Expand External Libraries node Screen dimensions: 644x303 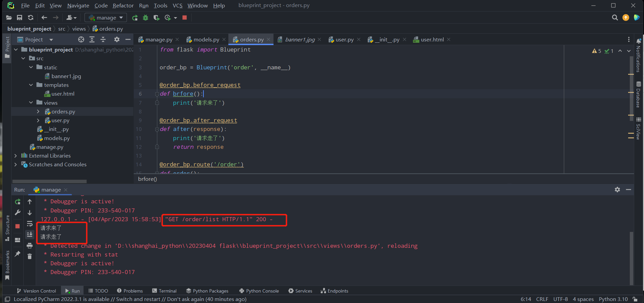(15, 156)
